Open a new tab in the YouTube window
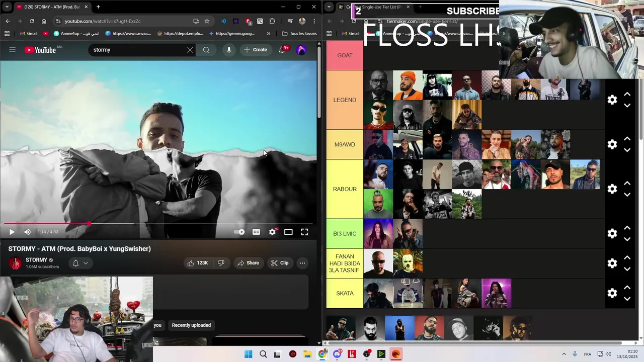The width and height of the screenshot is (644, 362). pyautogui.click(x=98, y=7)
